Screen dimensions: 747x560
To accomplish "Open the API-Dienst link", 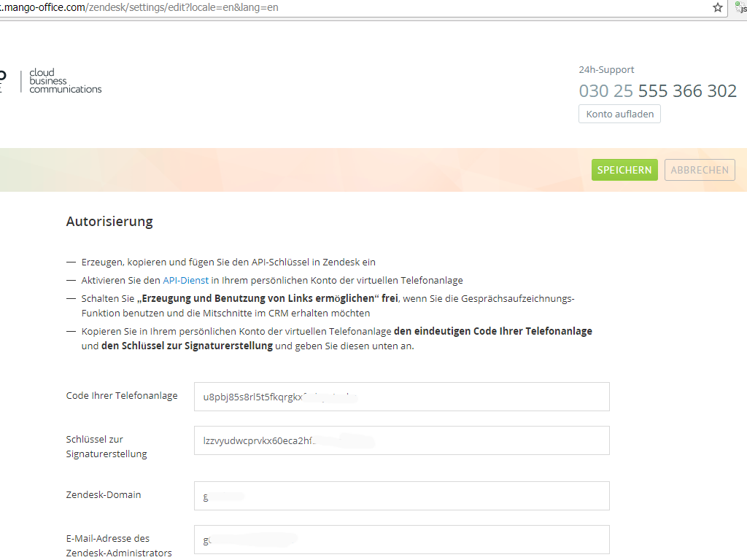I will click(185, 280).
